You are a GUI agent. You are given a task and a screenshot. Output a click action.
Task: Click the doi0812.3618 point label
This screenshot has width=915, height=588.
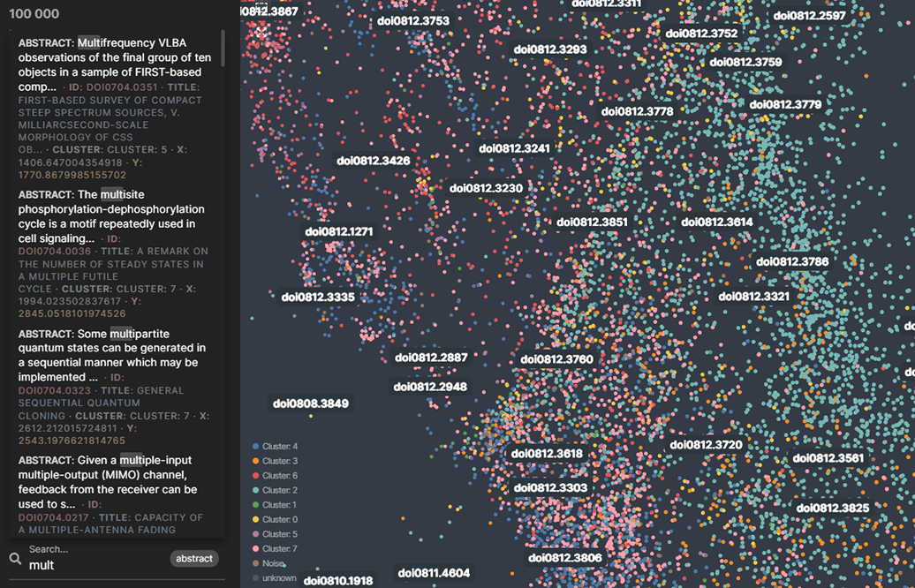pyautogui.click(x=547, y=454)
